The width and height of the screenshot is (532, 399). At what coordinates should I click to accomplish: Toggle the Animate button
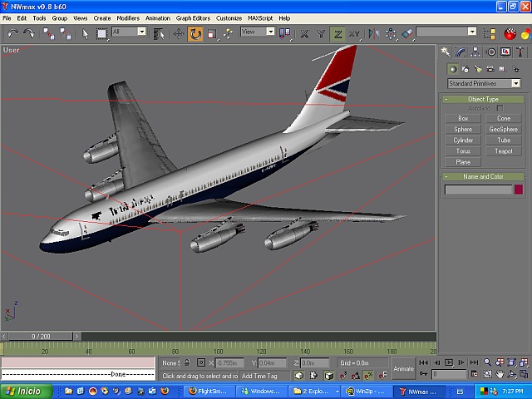(x=403, y=368)
